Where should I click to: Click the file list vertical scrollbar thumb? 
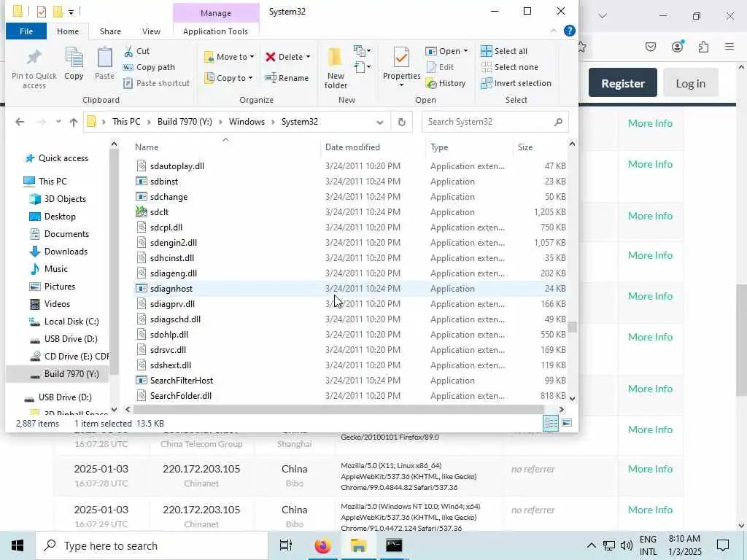click(x=572, y=327)
